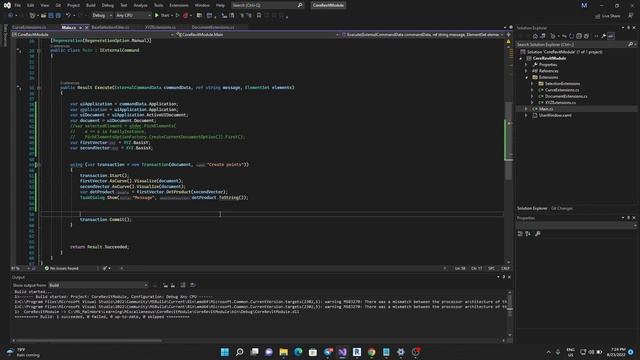The image size is (640, 360).
Task: Expand the SelectionExtensions folder
Action: 532,84
